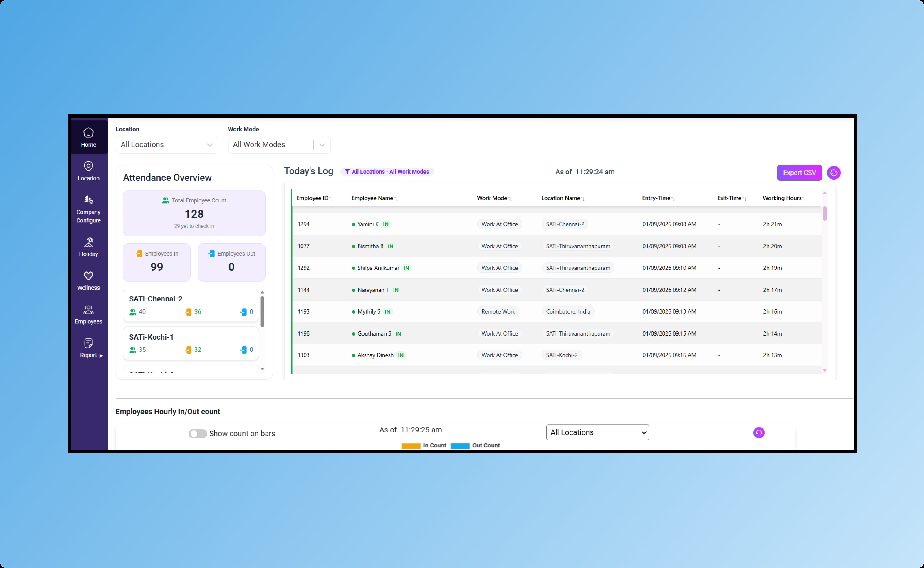Click the Total Employee Count card

(194, 213)
